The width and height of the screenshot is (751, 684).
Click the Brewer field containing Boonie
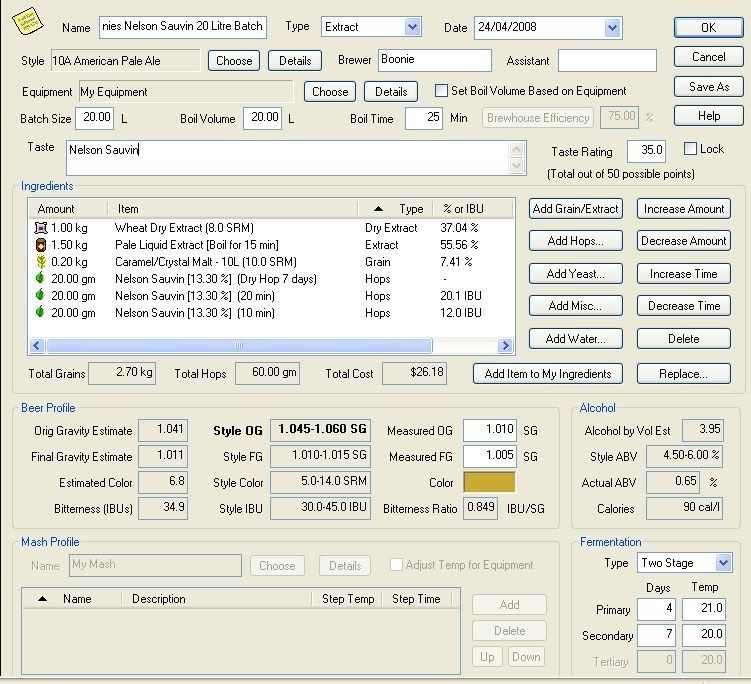tap(435, 60)
